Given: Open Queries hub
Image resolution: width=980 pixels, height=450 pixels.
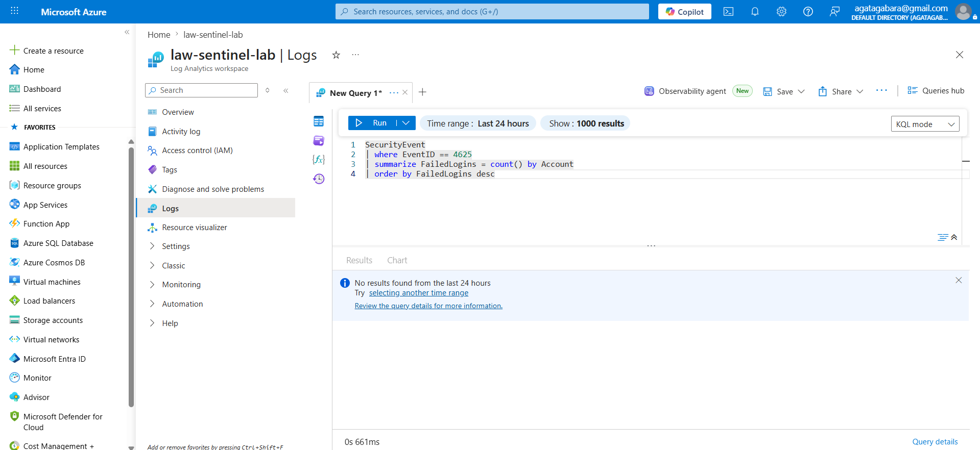Looking at the screenshot, I should (936, 90).
